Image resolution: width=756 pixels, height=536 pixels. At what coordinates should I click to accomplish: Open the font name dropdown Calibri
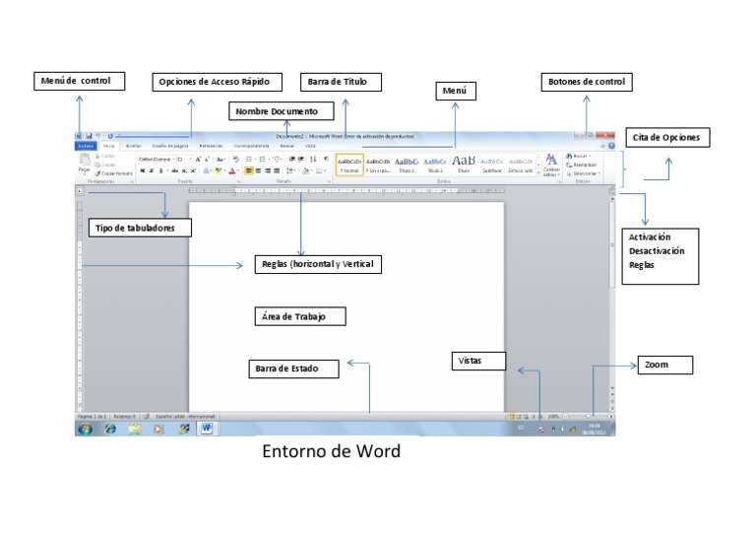coord(156,159)
